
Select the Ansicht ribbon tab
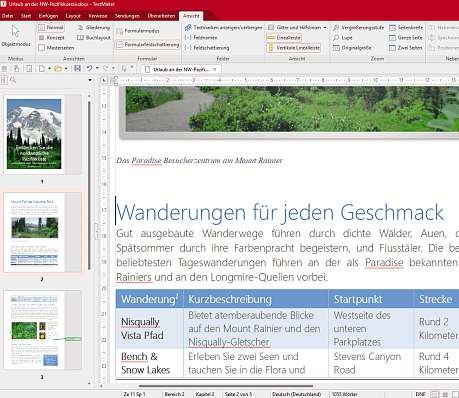pos(191,16)
